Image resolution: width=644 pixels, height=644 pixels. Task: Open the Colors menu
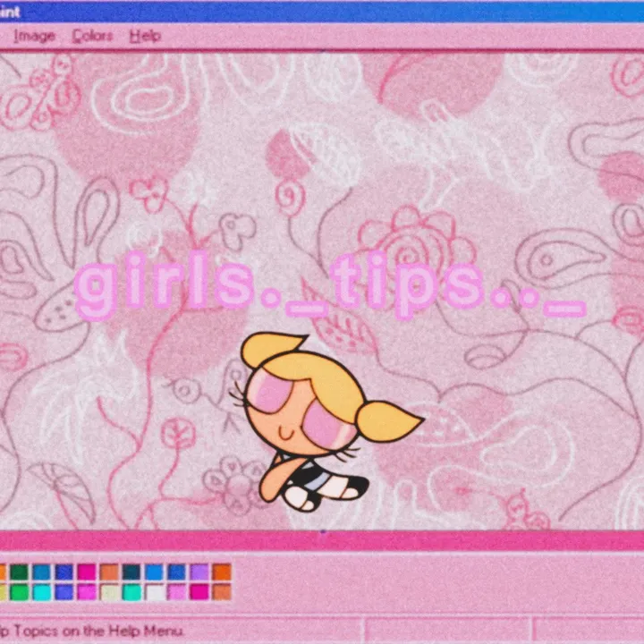(x=92, y=36)
